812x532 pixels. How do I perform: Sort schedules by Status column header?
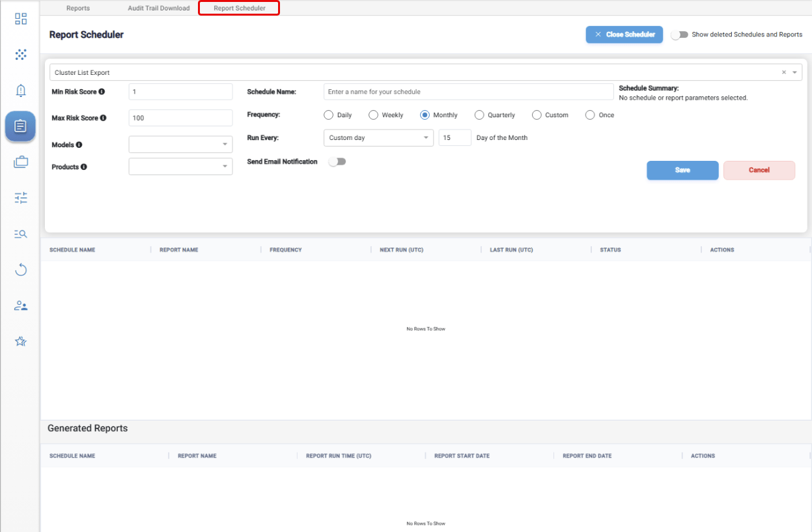tap(610, 250)
